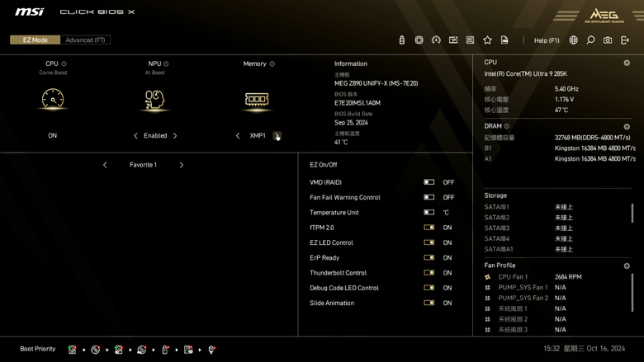Click left arrow beside Favorite 1
This screenshot has width=644, height=362.
tap(105, 165)
